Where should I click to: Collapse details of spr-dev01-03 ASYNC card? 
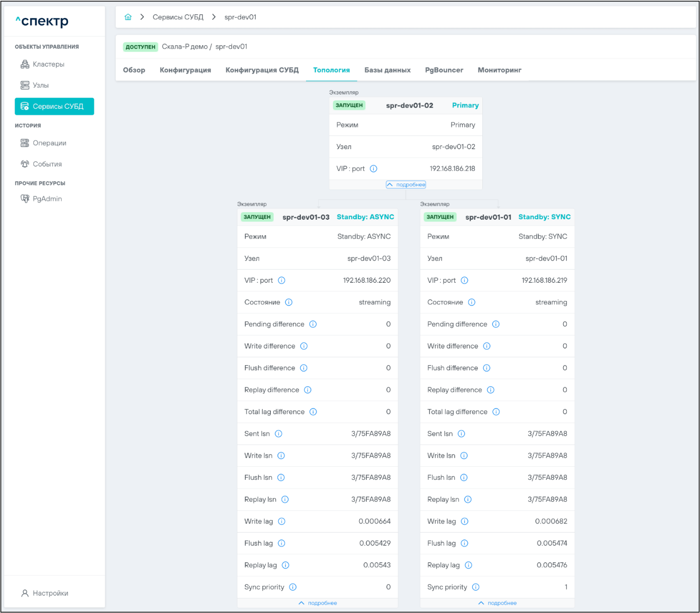click(318, 603)
